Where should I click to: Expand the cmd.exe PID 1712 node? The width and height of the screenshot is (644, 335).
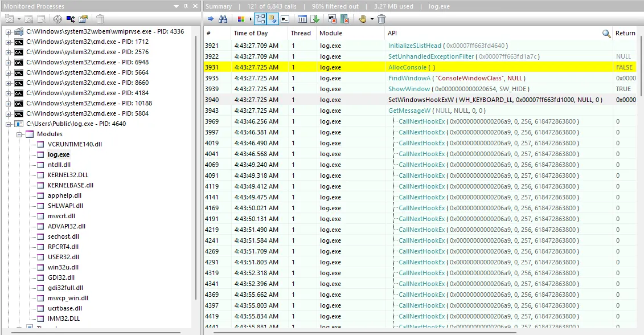[8, 42]
